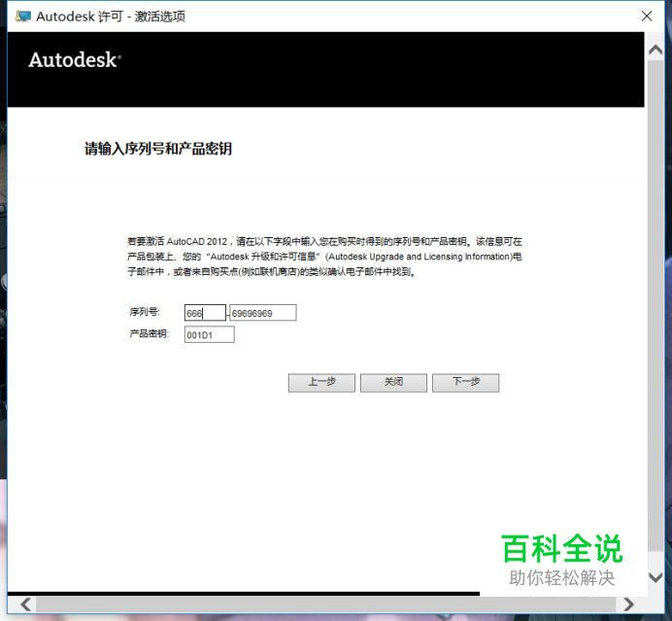Focus the product key field containing 001D1

[x=209, y=334]
